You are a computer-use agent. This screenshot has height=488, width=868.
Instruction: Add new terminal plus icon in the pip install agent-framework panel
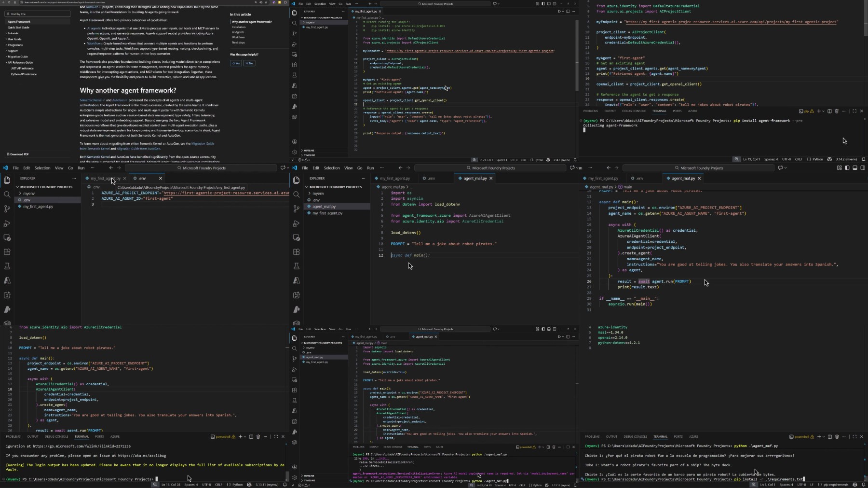818,111
